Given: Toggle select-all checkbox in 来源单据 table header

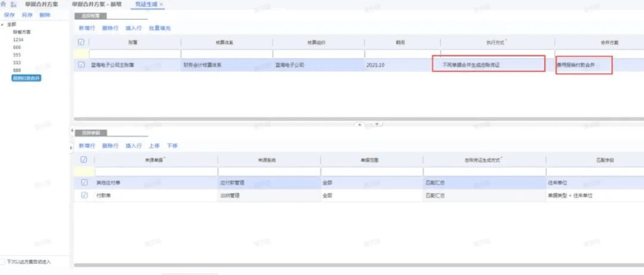Looking at the screenshot, I should pyautogui.click(x=84, y=160).
